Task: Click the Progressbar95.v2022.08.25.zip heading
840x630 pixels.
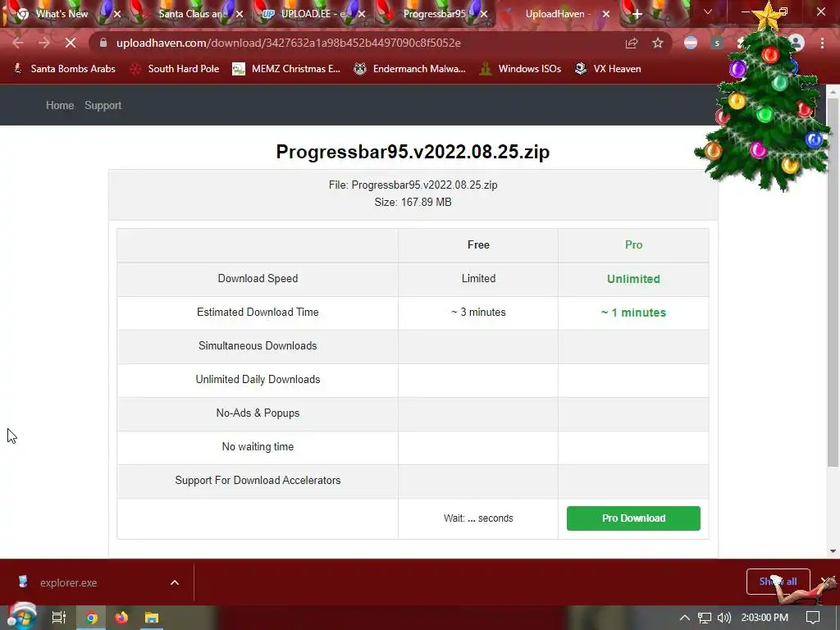Action: (x=413, y=152)
